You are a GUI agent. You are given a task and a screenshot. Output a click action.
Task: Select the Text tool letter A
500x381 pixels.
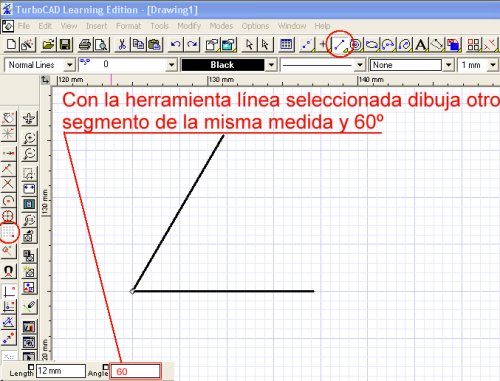click(x=421, y=44)
